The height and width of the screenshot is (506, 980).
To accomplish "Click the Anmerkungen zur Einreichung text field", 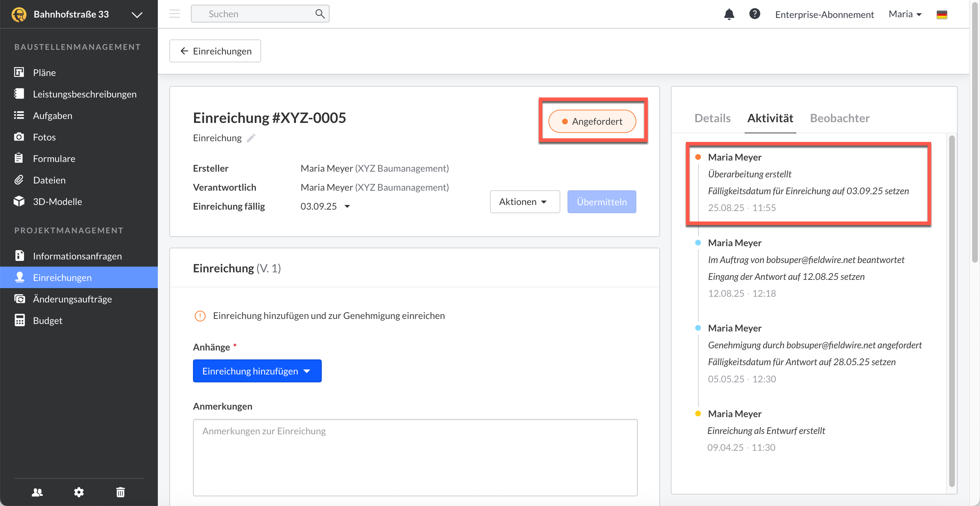I will pyautogui.click(x=415, y=457).
